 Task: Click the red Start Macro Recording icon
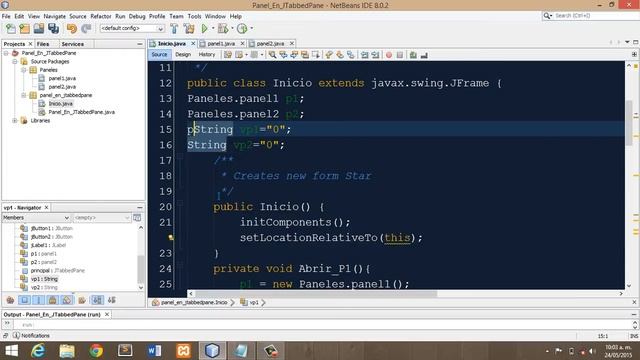[389, 55]
